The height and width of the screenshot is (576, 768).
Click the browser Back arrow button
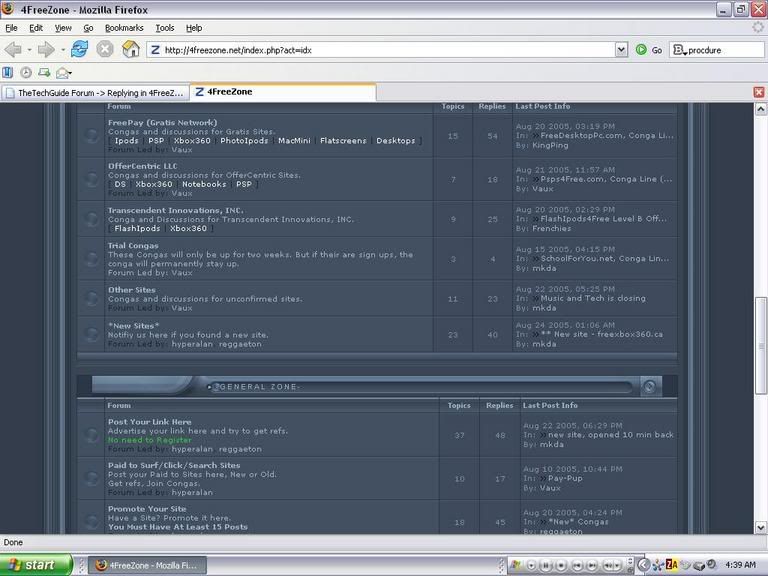click(x=12, y=49)
